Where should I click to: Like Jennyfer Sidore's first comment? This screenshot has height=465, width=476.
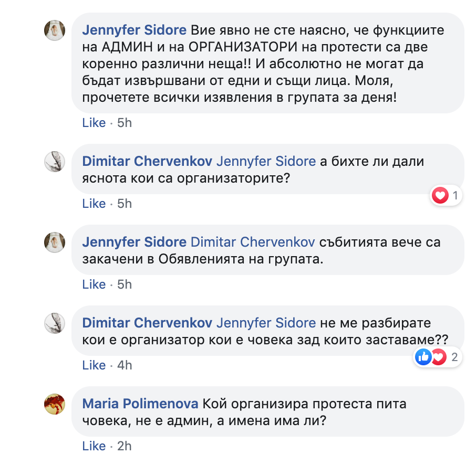coord(94,122)
